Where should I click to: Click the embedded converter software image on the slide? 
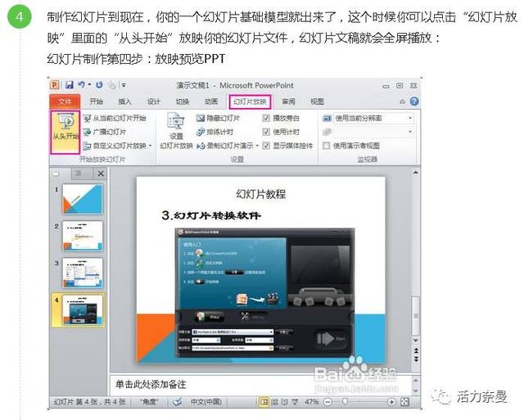pyautogui.click(x=264, y=293)
